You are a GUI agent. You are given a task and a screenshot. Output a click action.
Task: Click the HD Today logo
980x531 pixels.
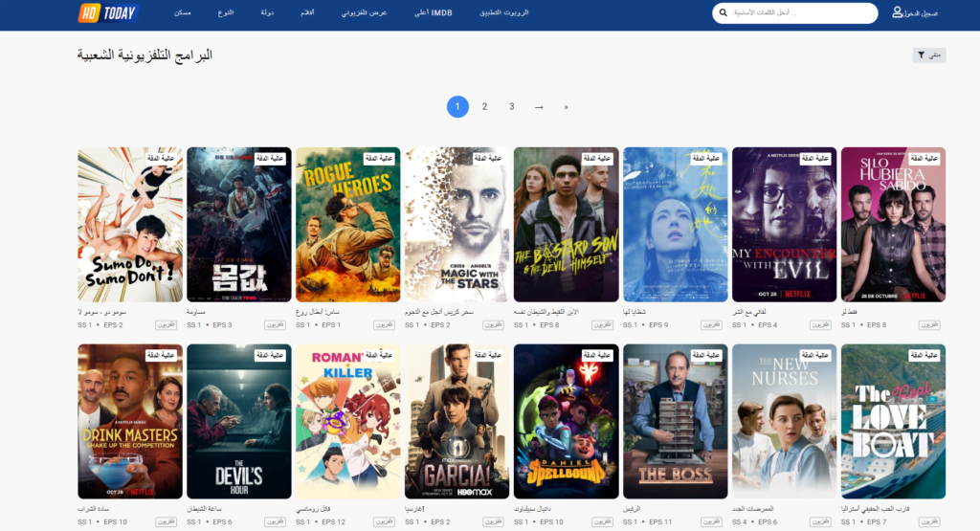point(108,13)
